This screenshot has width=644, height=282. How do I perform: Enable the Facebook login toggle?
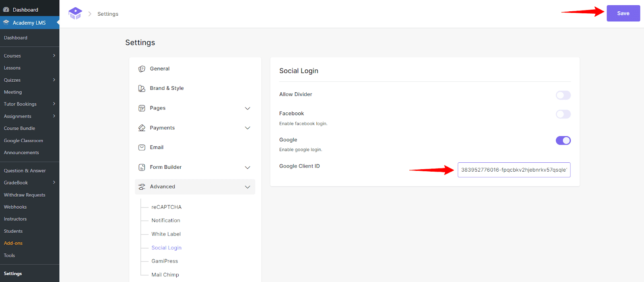tap(563, 114)
